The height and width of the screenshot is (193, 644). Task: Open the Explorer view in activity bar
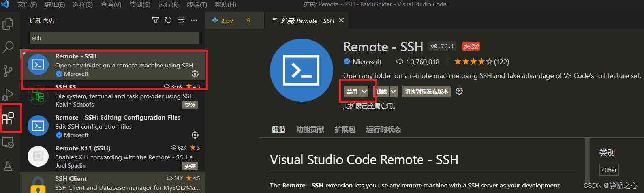pos(8,24)
